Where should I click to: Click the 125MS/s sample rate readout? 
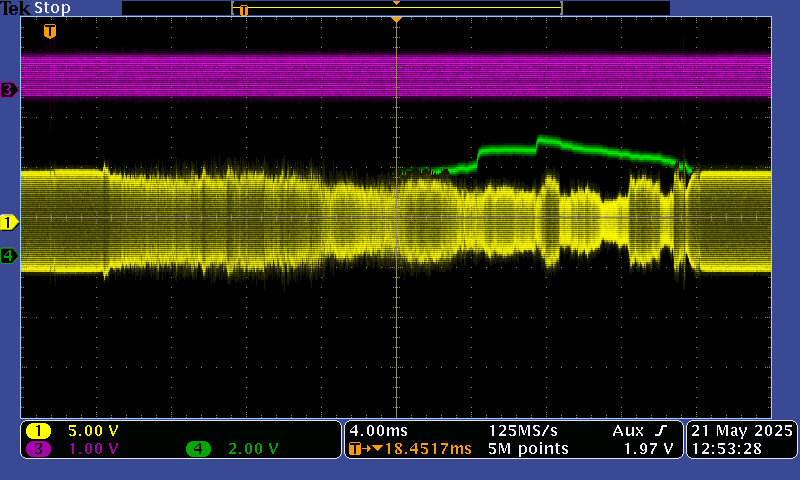(x=526, y=431)
